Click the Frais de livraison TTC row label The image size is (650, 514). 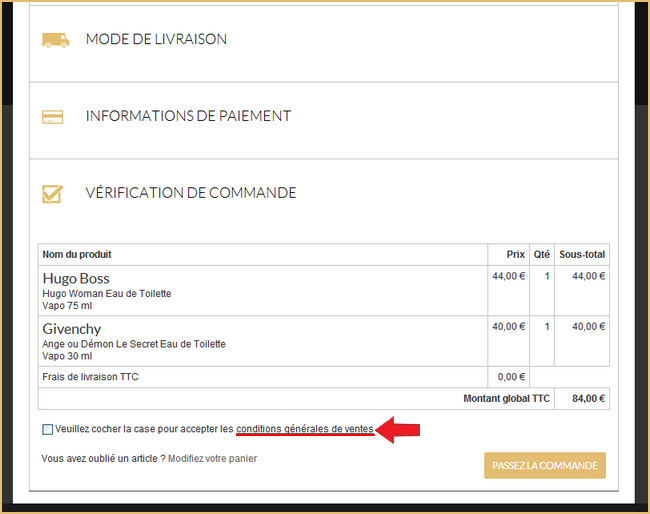pos(90,377)
